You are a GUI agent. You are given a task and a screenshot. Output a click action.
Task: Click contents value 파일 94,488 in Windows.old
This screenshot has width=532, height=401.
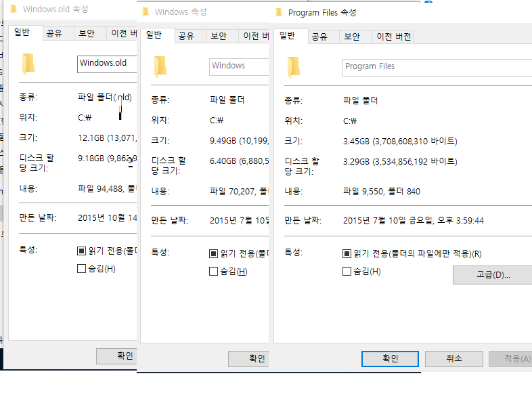pos(107,189)
